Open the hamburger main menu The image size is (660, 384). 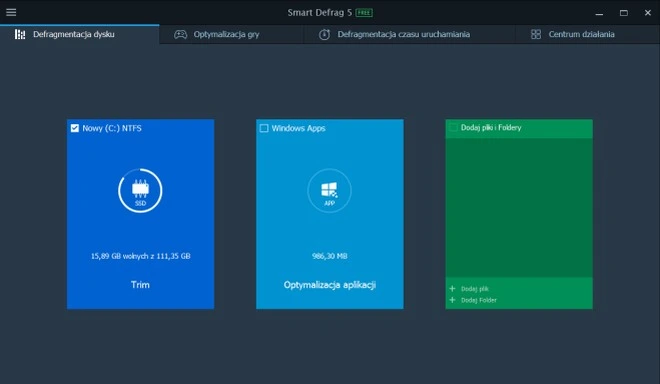point(11,12)
